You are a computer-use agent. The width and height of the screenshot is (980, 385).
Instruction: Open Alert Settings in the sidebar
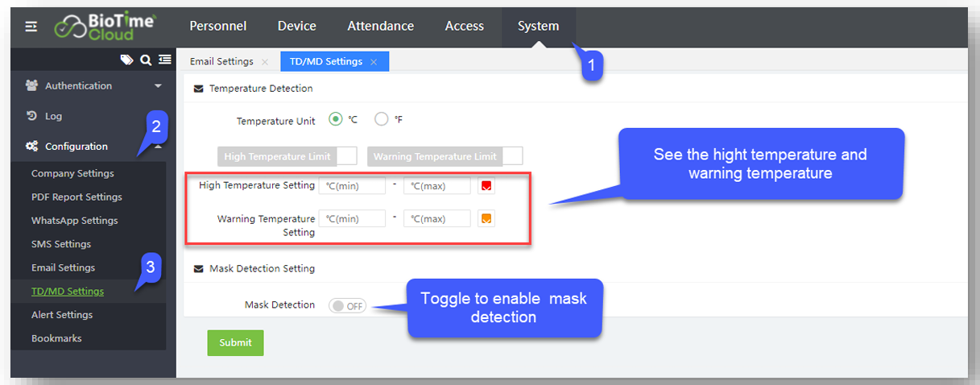(62, 314)
